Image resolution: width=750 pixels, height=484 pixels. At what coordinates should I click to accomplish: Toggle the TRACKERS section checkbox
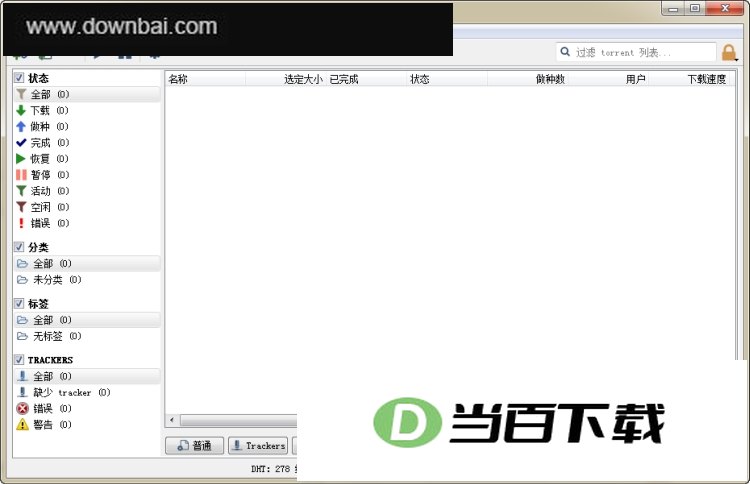point(19,359)
